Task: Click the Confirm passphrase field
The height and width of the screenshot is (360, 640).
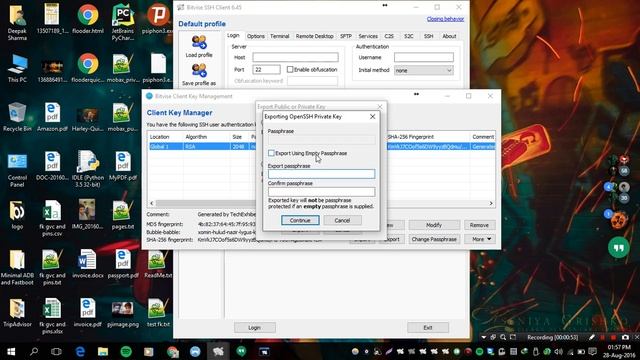Action: [321, 191]
